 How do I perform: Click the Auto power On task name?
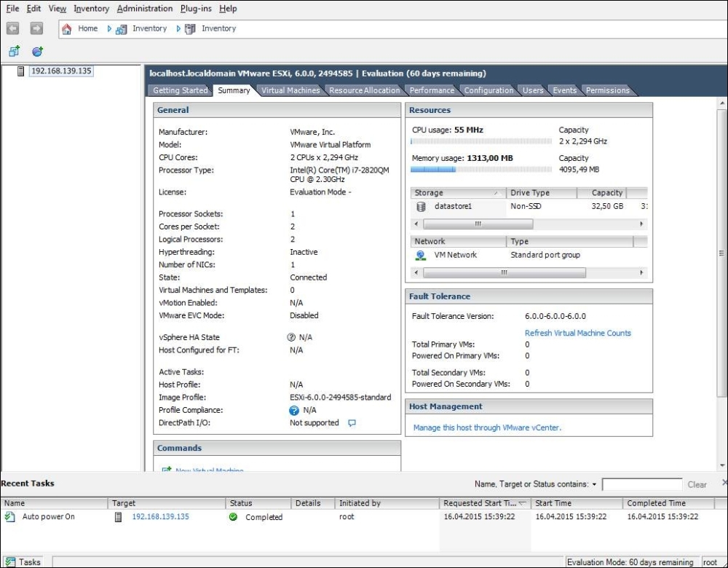pos(48,516)
